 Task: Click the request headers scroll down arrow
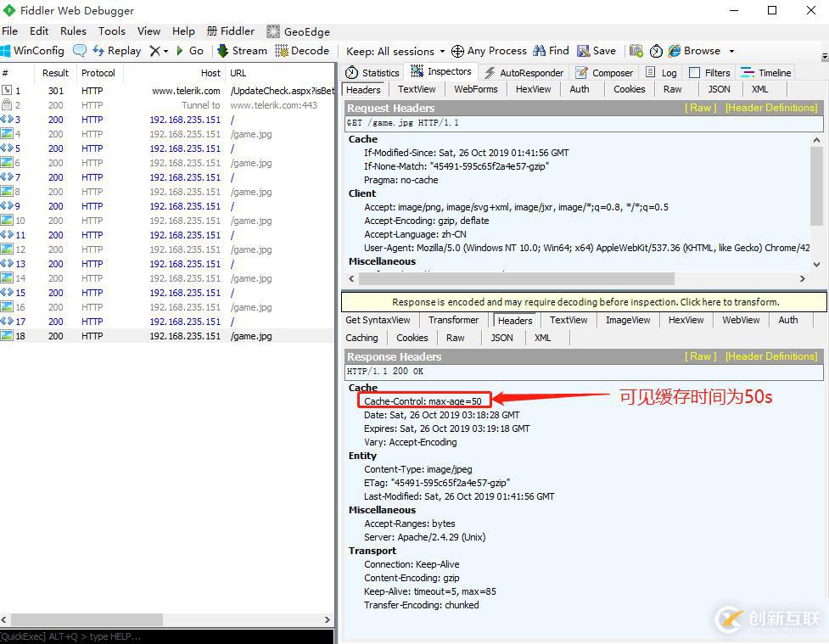(817, 264)
